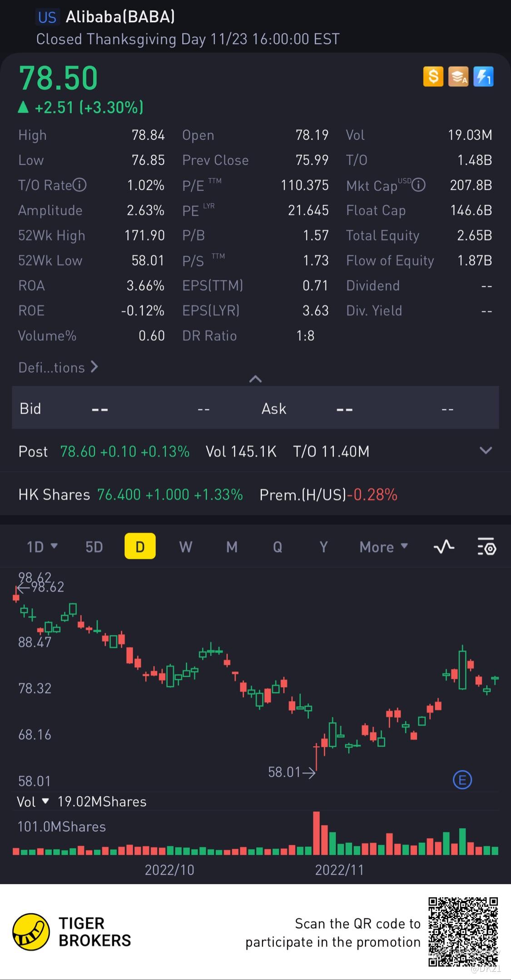Tap the orange dollar sign badge icon

coord(433,76)
